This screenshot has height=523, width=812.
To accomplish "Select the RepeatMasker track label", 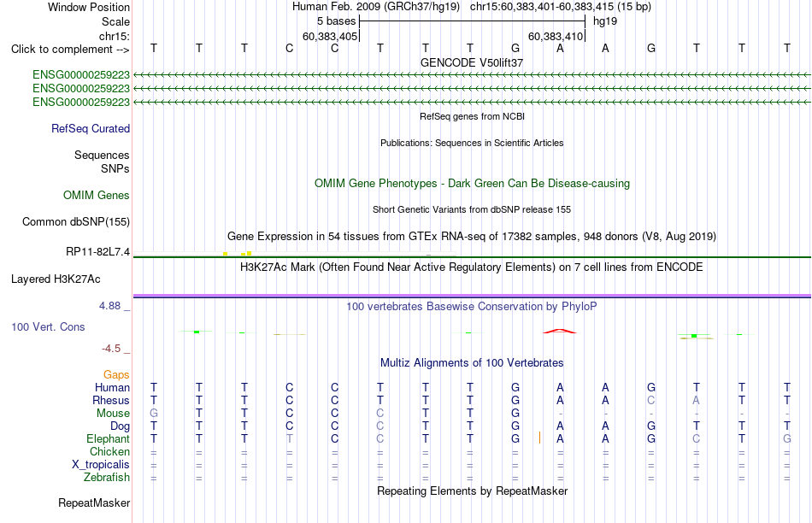I will coord(94,502).
